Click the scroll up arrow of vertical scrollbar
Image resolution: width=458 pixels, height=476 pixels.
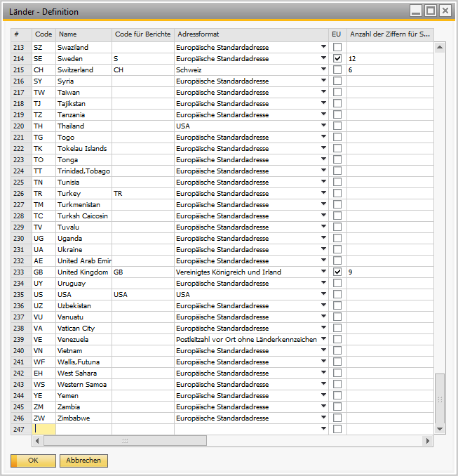[x=440, y=47]
